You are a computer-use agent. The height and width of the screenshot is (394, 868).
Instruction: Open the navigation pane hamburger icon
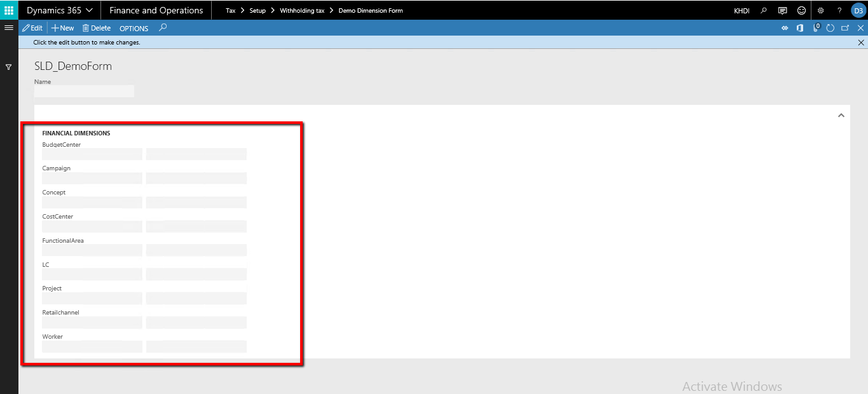pyautogui.click(x=8, y=27)
